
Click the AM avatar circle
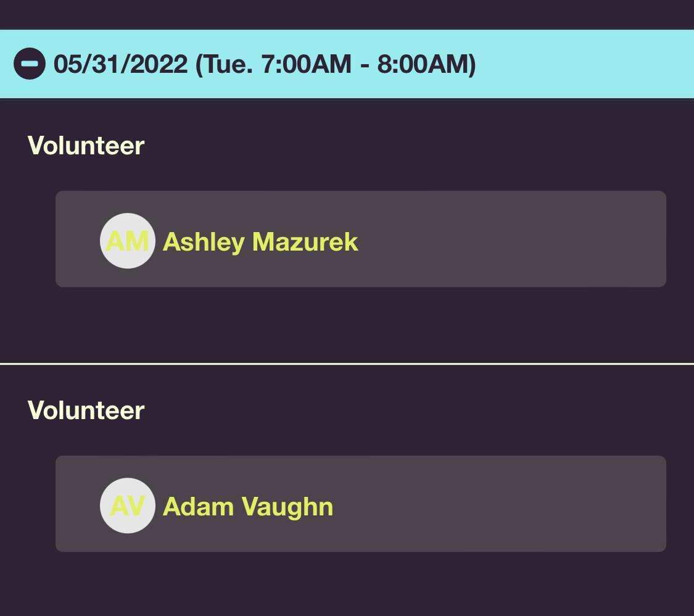coord(128,241)
